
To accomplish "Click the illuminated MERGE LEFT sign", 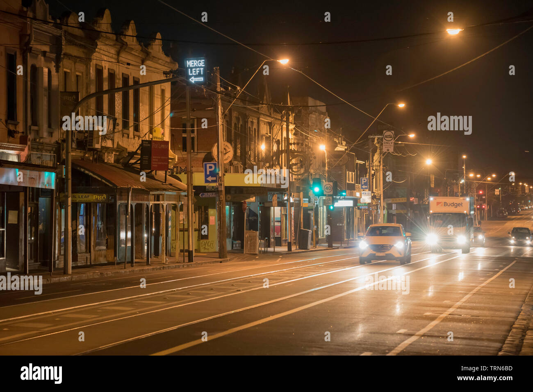I will tap(196, 71).
